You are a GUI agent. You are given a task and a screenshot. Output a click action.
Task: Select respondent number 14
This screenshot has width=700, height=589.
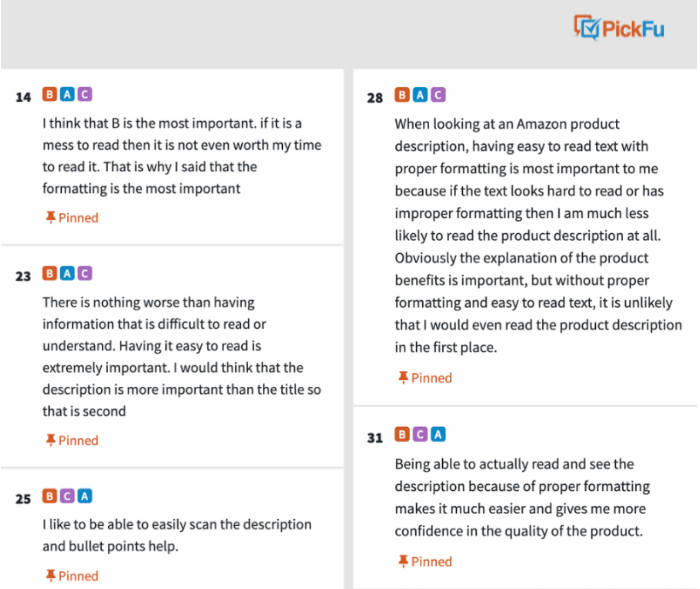23,97
